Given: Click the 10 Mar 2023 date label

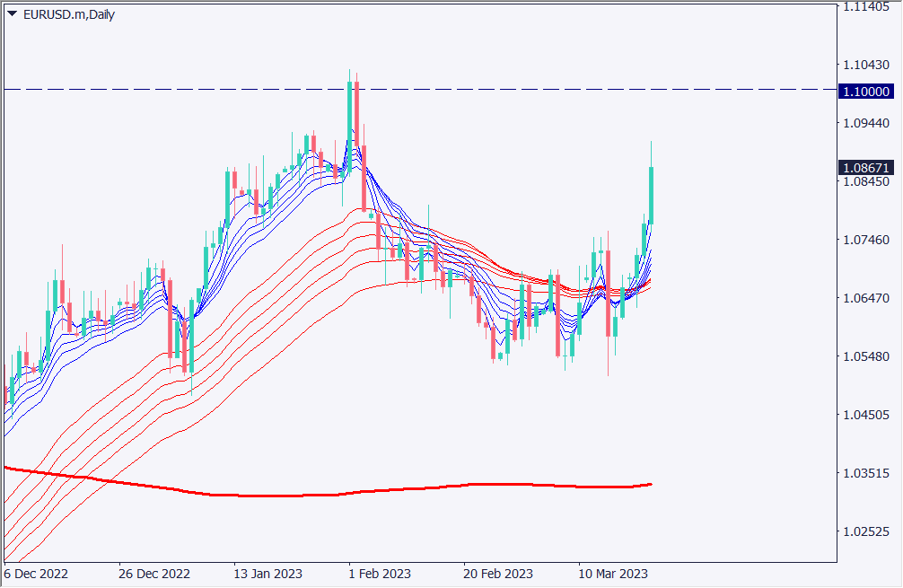Looking at the screenshot, I should coord(613,574).
